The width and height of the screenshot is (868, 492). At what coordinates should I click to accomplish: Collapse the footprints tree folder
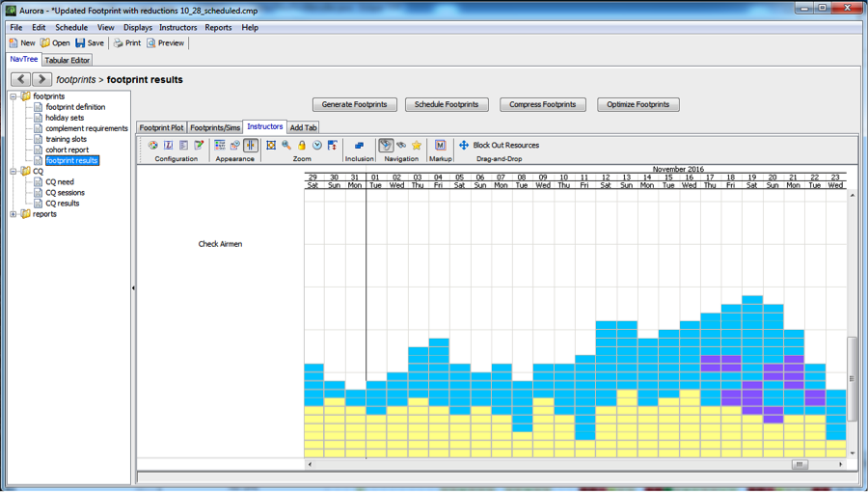(14, 96)
